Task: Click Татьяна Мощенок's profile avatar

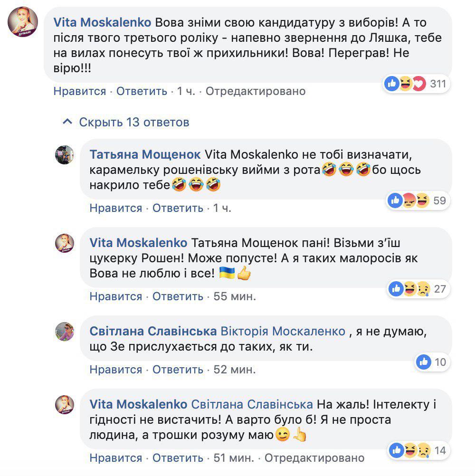Action: click(x=65, y=155)
